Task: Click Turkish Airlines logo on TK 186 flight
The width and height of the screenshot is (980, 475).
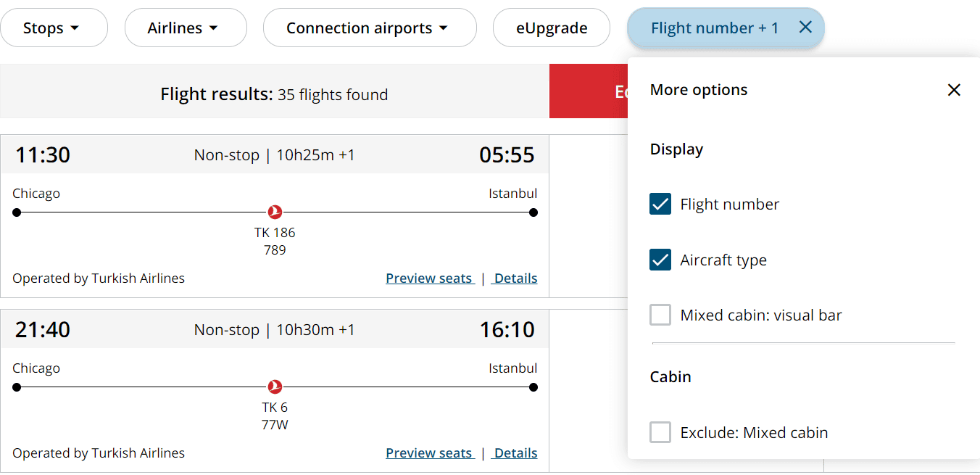Action: 275,212
